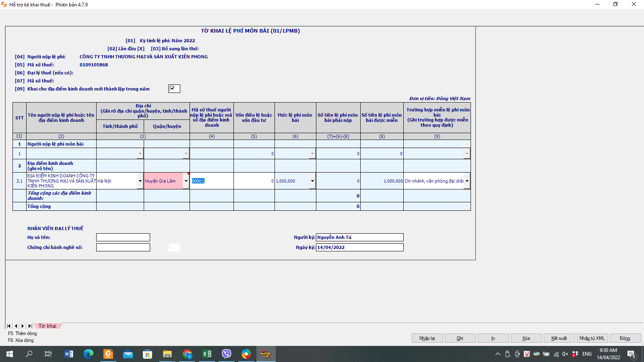644x362 pixels.
Task: Click the muted volume icon in system tray
Action: point(565,354)
